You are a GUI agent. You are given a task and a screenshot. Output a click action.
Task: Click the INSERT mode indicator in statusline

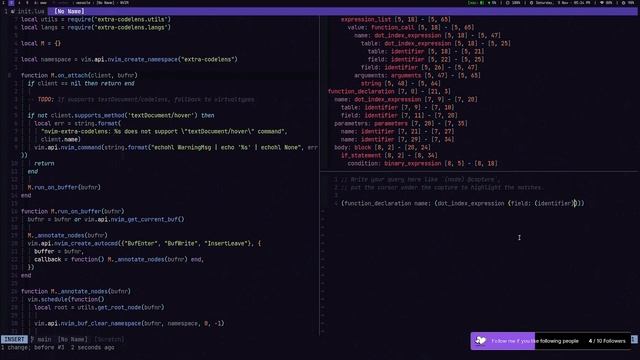pos(14,339)
